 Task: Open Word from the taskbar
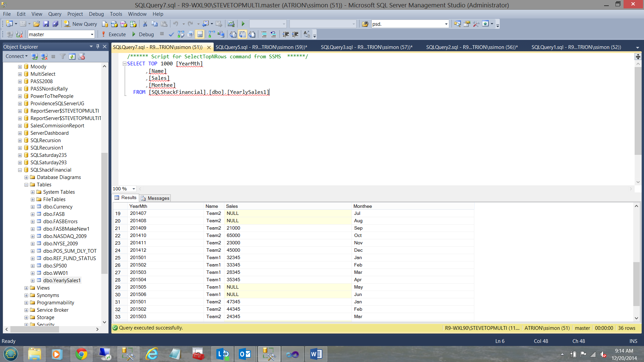point(316,354)
